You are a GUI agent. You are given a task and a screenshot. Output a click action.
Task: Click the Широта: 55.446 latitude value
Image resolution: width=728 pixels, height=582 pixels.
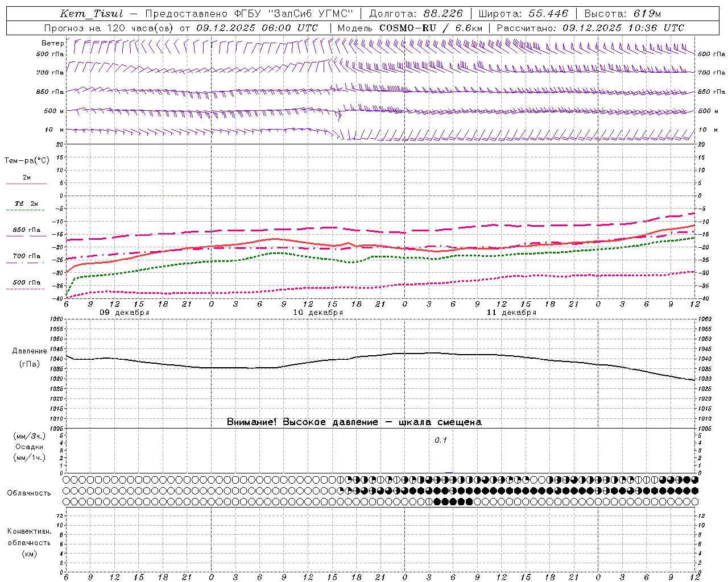click(x=524, y=14)
